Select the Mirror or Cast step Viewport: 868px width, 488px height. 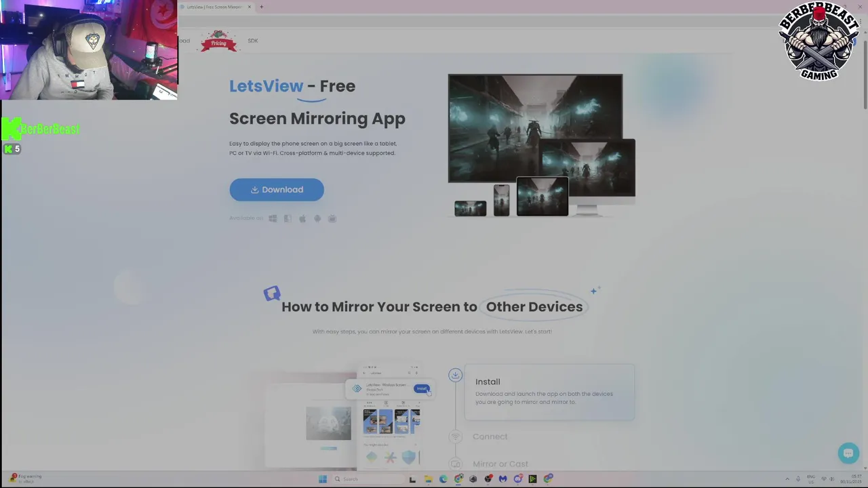[x=500, y=464]
